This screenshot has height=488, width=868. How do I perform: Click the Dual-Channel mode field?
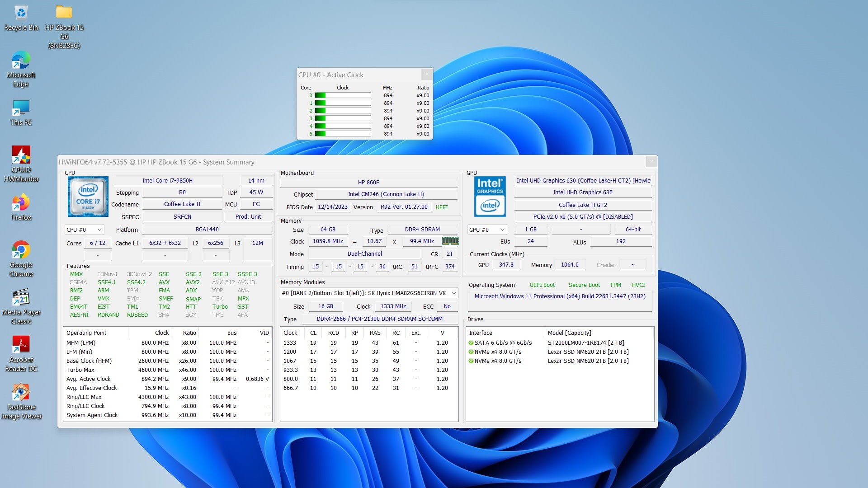click(x=364, y=254)
